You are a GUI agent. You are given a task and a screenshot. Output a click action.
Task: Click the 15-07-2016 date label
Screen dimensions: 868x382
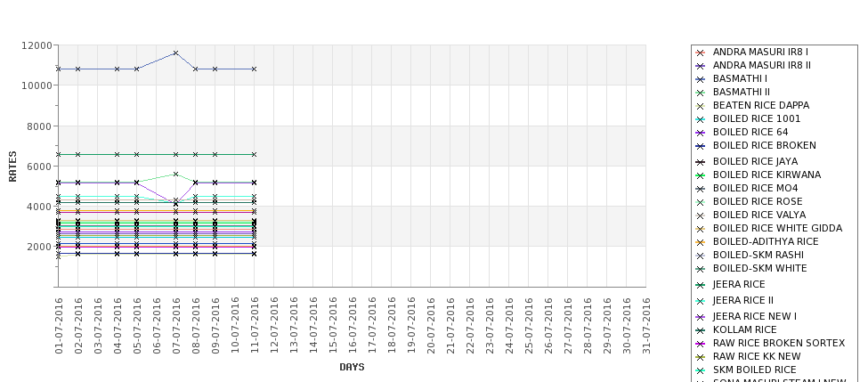[x=333, y=326]
